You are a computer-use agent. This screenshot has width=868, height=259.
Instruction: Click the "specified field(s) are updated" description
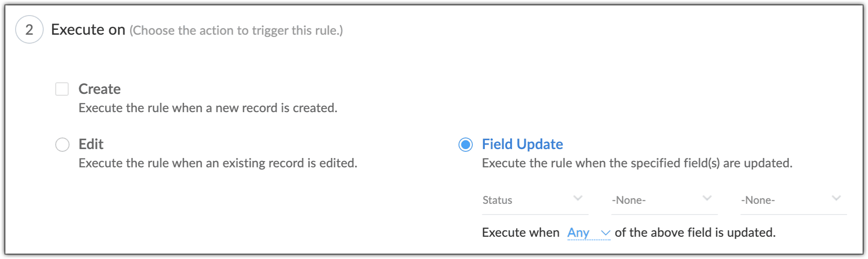[x=637, y=163]
